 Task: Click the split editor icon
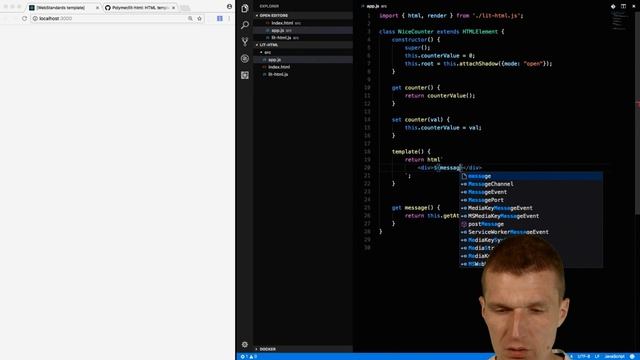[x=623, y=7]
